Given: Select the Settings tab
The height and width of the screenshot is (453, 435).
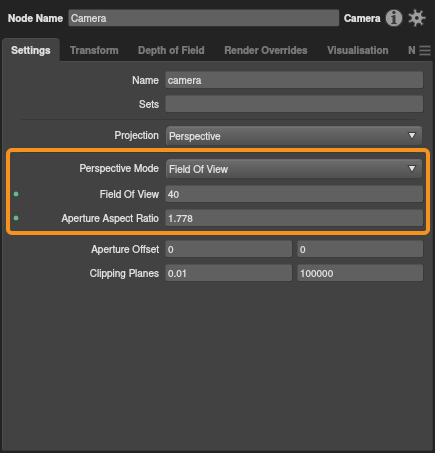Looking at the screenshot, I should tap(31, 50).
